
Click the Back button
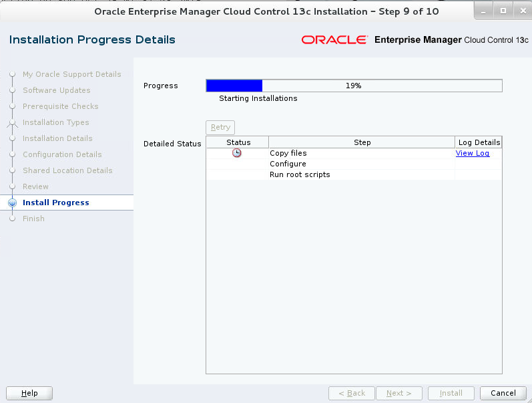(x=352, y=393)
